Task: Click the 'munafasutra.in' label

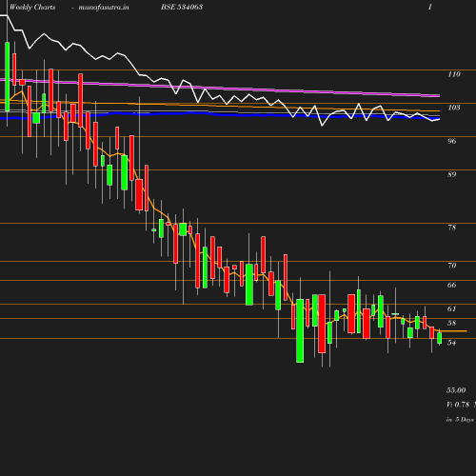Action: (x=104, y=7)
